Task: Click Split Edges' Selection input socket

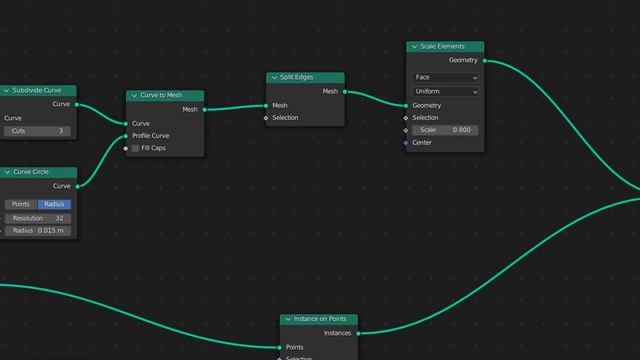Action: 266,118
